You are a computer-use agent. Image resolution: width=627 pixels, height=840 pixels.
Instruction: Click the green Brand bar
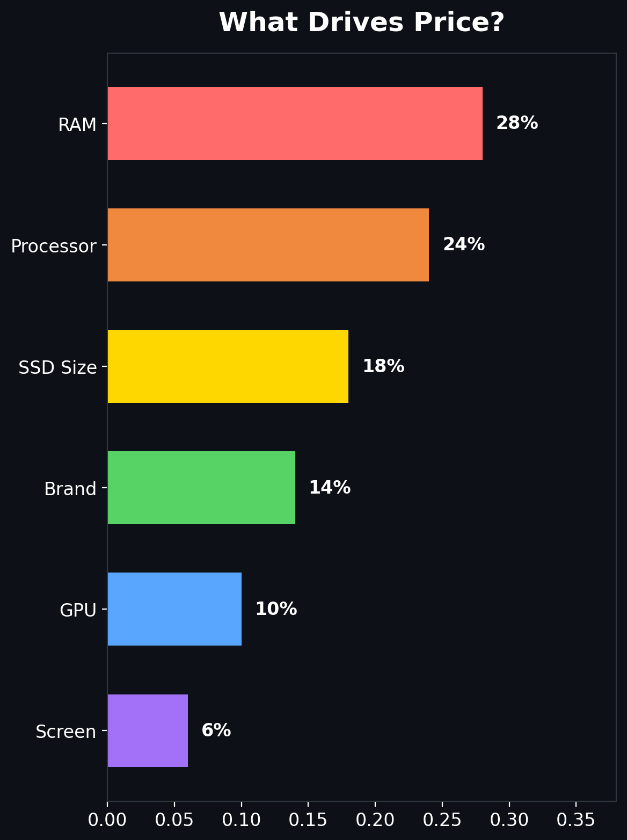(x=201, y=488)
